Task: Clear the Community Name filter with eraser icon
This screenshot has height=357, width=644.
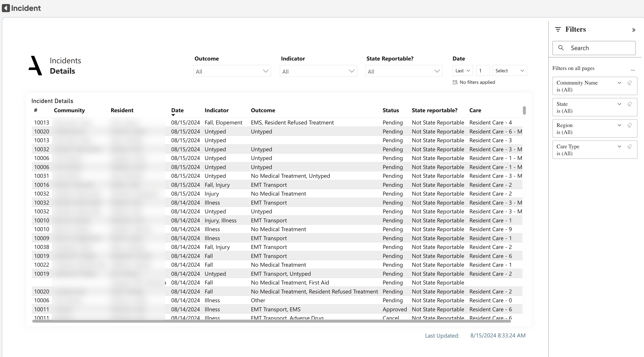Action: [x=629, y=83]
